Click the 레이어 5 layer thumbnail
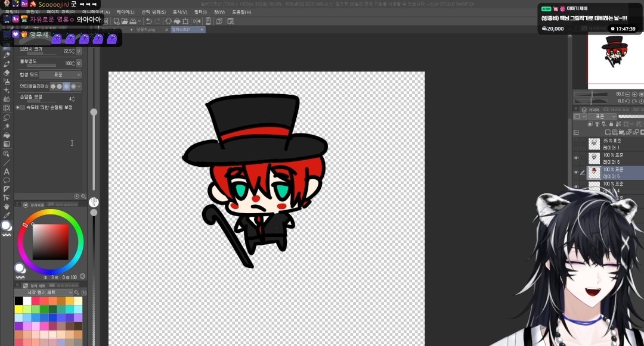Image resolution: width=644 pixels, height=346 pixels. [595, 173]
